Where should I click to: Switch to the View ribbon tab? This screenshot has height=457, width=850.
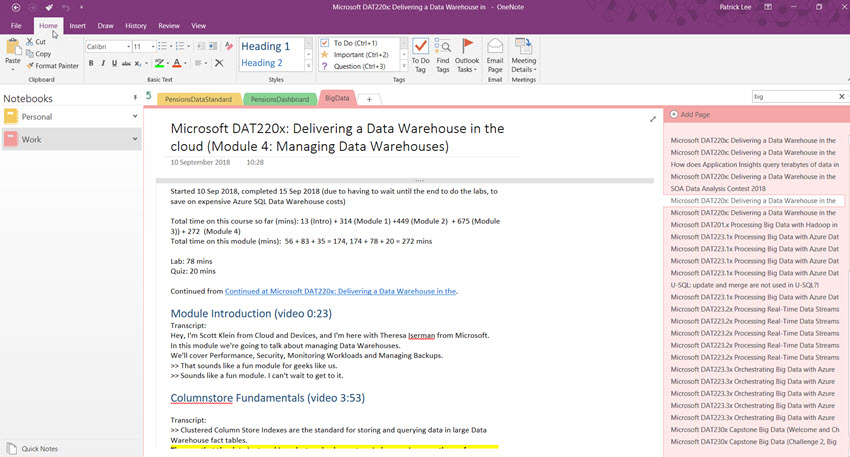coord(198,25)
